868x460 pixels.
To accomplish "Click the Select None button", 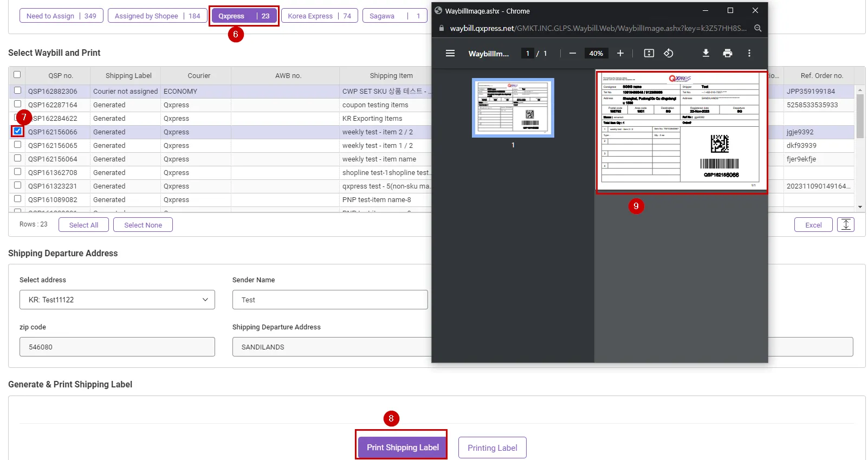I will click(143, 225).
